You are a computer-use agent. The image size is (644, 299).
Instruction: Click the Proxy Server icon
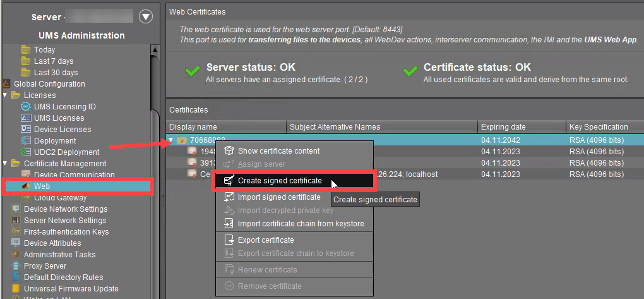[x=16, y=266]
